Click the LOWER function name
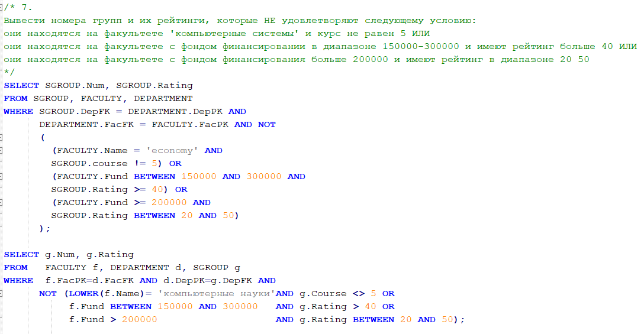The width and height of the screenshot is (644, 334). pyautogui.click(x=83, y=293)
